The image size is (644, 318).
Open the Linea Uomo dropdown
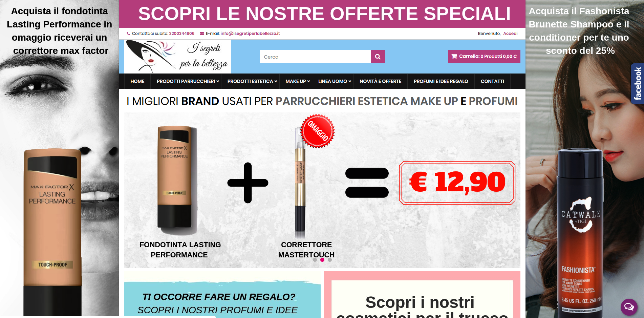[335, 81]
